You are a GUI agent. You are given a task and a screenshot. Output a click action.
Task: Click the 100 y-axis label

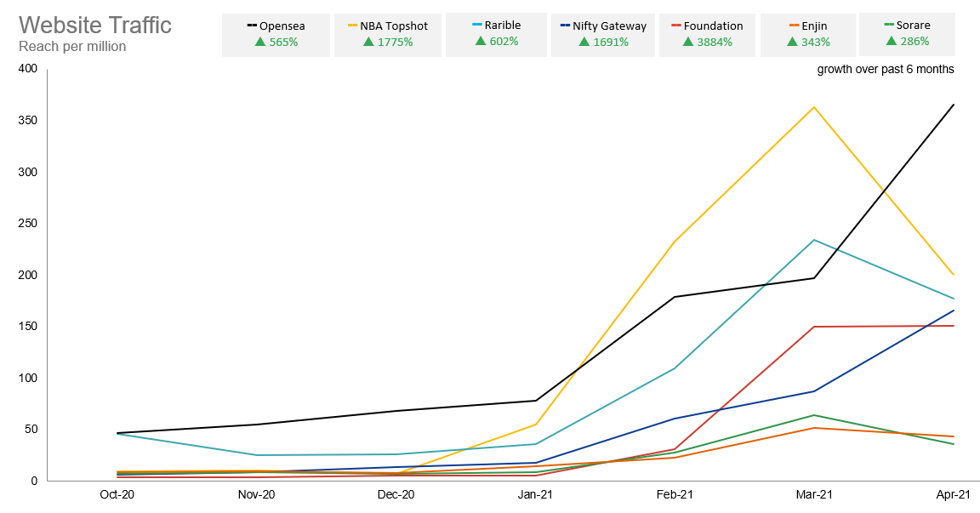28,378
